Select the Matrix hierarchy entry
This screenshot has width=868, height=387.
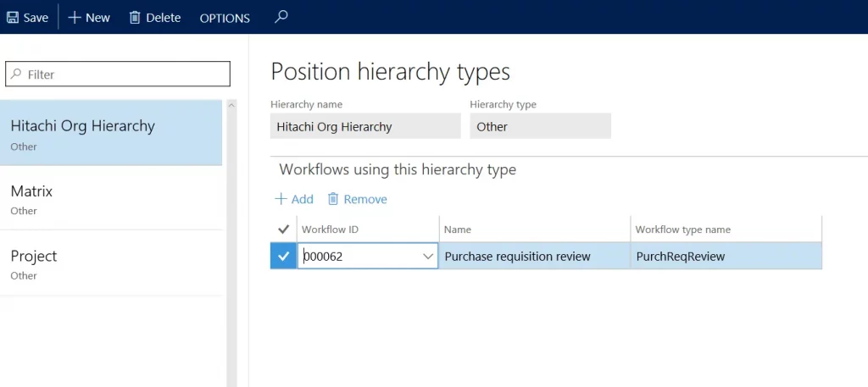click(111, 198)
